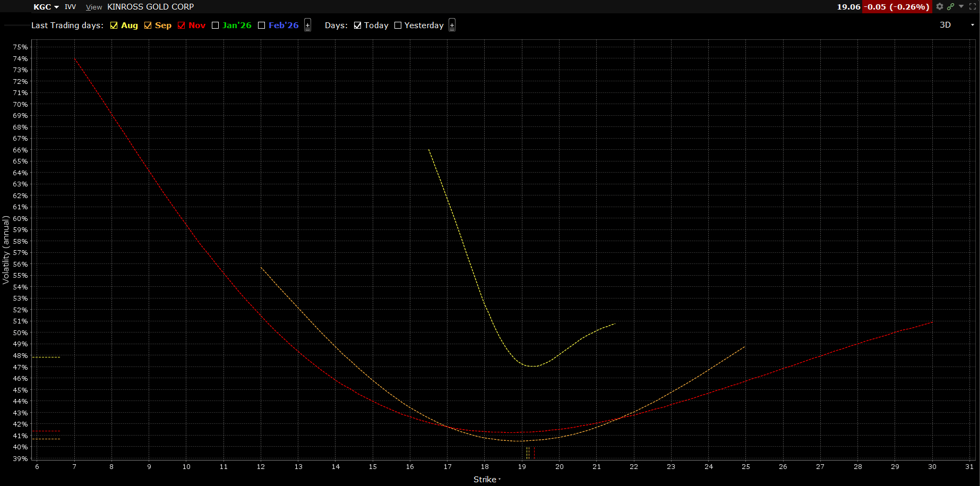The image size is (980, 486).
Task: Click the Volatility (annual) axis label
Action: click(x=6, y=250)
